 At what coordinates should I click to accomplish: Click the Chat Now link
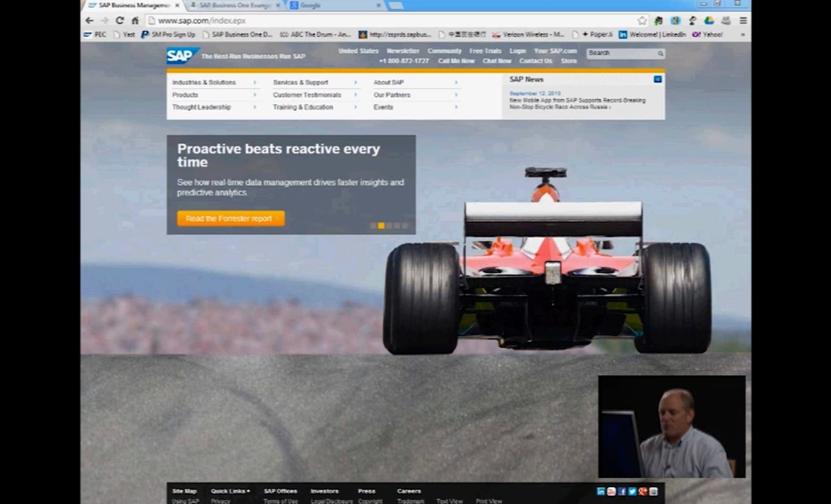coord(497,61)
